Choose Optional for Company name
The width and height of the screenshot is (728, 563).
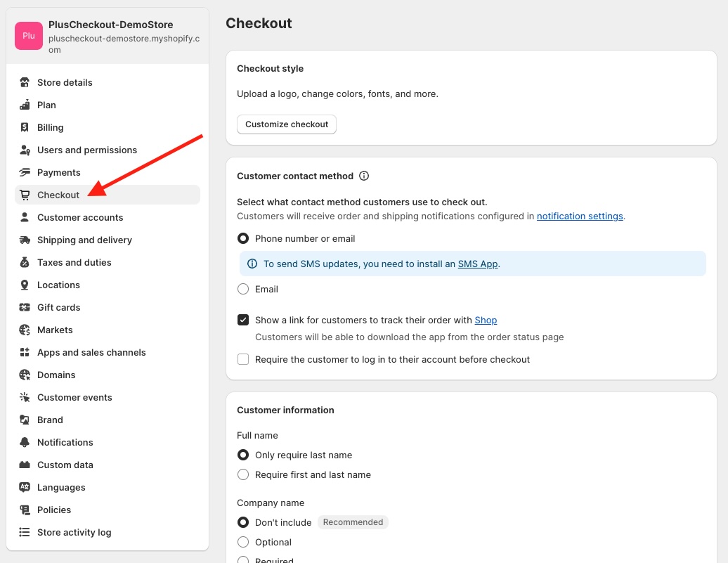click(243, 542)
